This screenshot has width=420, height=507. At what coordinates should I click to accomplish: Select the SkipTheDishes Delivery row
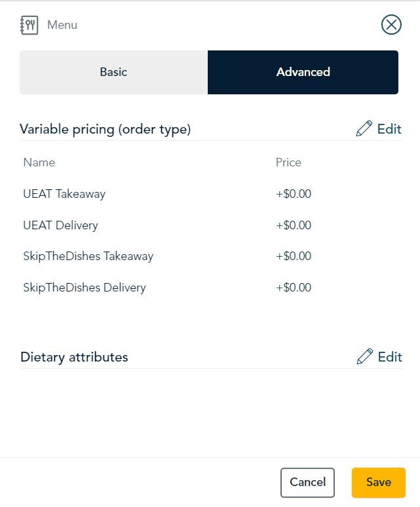(210, 288)
